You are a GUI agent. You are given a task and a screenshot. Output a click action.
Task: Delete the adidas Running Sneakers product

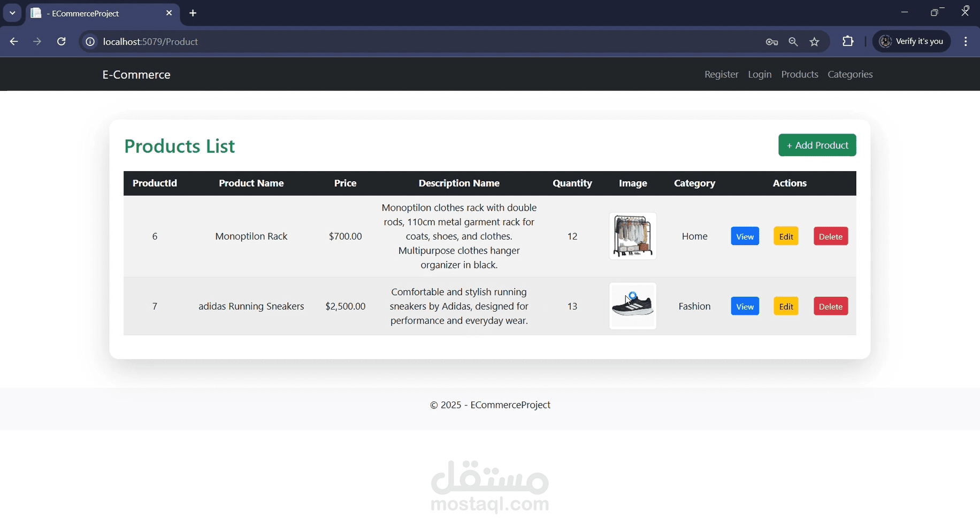pos(830,306)
